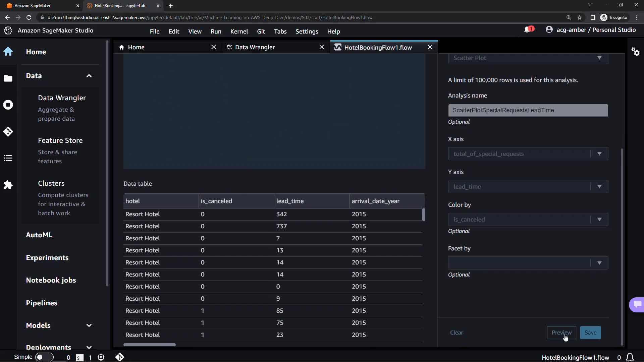The width and height of the screenshot is (644, 362).
Task: Open the file browser folder icon
Action: coord(8,78)
